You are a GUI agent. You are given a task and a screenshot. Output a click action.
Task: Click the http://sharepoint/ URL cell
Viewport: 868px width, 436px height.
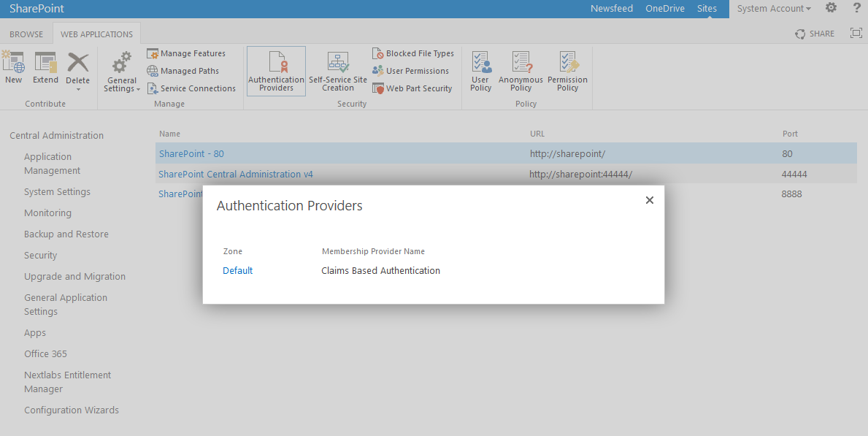pos(567,153)
